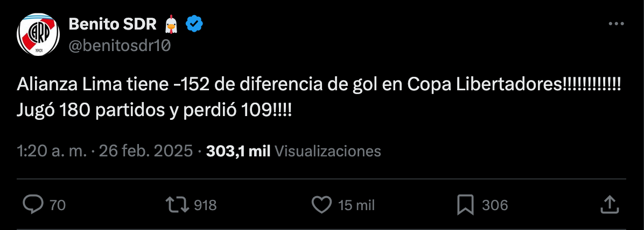Click the 303,1 mil views count
The height and width of the screenshot is (230, 644).
[x=238, y=152]
